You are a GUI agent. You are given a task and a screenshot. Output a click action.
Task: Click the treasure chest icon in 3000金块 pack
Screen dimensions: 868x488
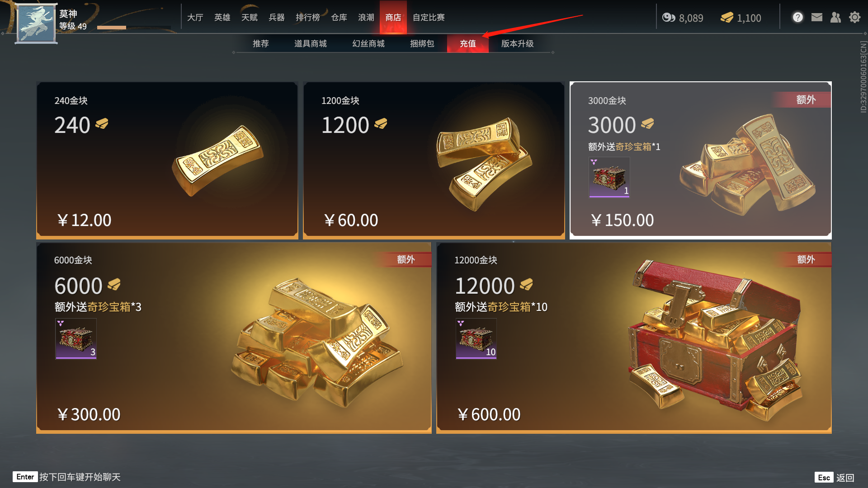pyautogui.click(x=609, y=177)
